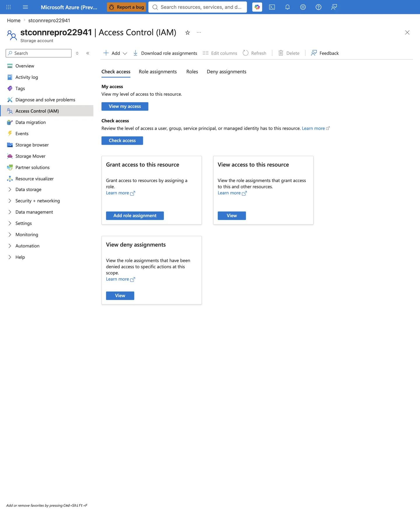Collapse the sidebar with double chevron
The width and height of the screenshot is (420, 509).
[x=88, y=53]
